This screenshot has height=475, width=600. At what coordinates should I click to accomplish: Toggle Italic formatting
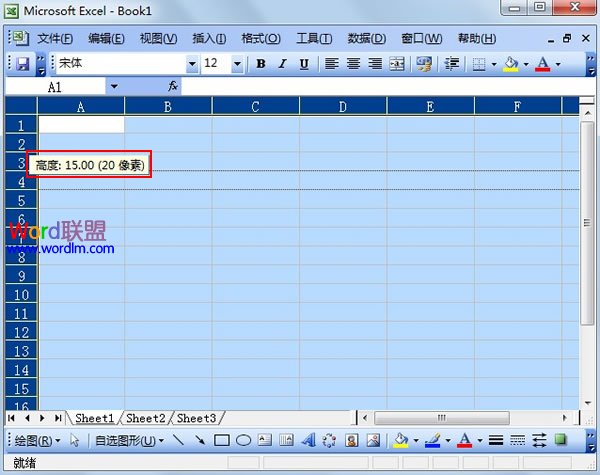(283, 64)
